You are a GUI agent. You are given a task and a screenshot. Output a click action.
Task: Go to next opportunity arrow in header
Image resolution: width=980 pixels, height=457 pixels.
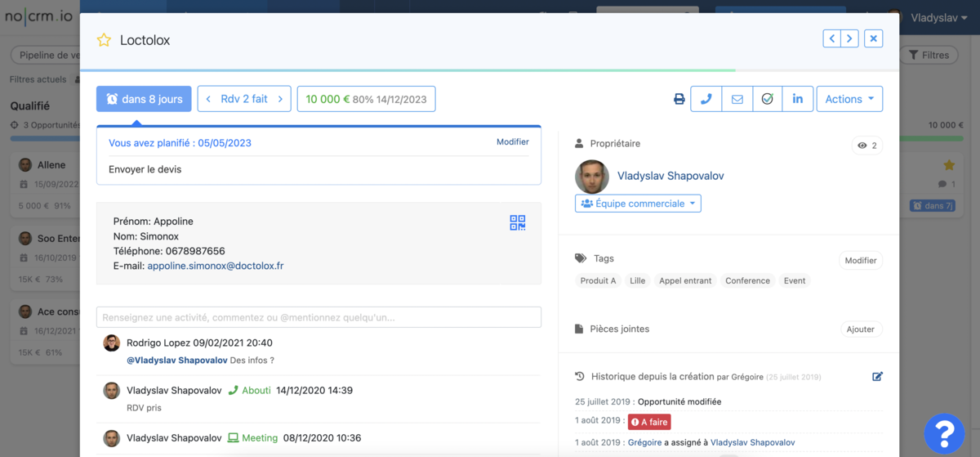(850, 38)
